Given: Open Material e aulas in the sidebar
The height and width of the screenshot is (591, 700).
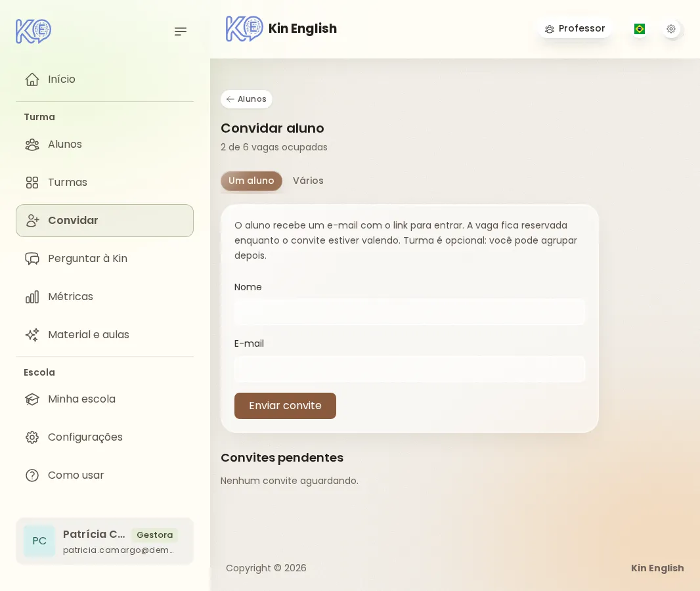Looking at the screenshot, I should point(105,335).
